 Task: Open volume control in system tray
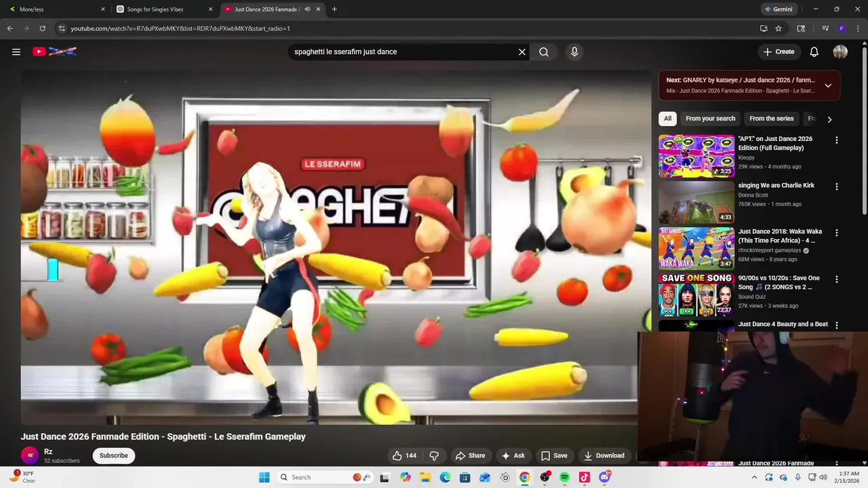click(823, 477)
